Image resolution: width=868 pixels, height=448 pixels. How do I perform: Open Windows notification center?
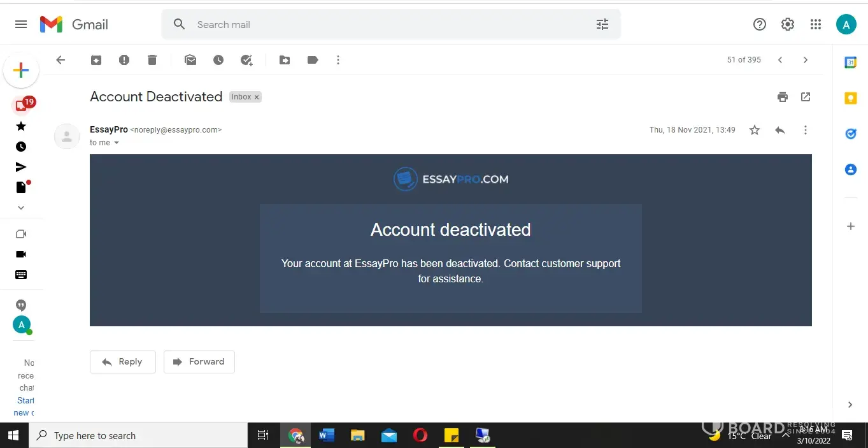848,436
